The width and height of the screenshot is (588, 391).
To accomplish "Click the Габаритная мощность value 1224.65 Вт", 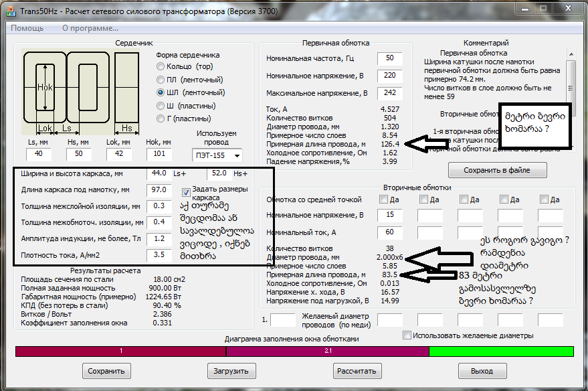I will [x=163, y=297].
